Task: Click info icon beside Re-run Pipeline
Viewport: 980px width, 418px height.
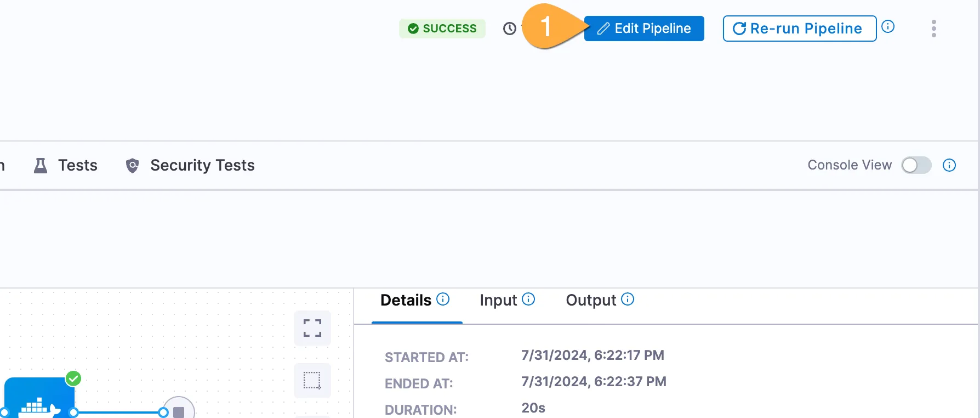Action: coord(888,26)
